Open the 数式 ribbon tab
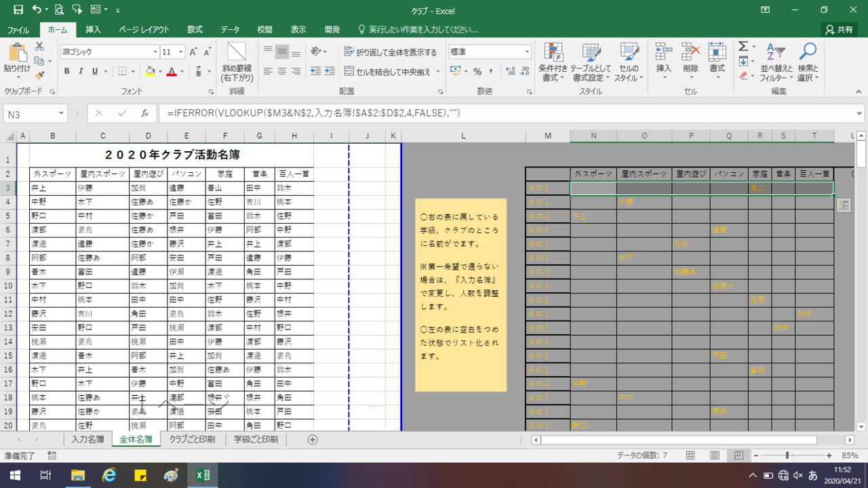Image resolution: width=868 pixels, height=488 pixels. coord(195,30)
